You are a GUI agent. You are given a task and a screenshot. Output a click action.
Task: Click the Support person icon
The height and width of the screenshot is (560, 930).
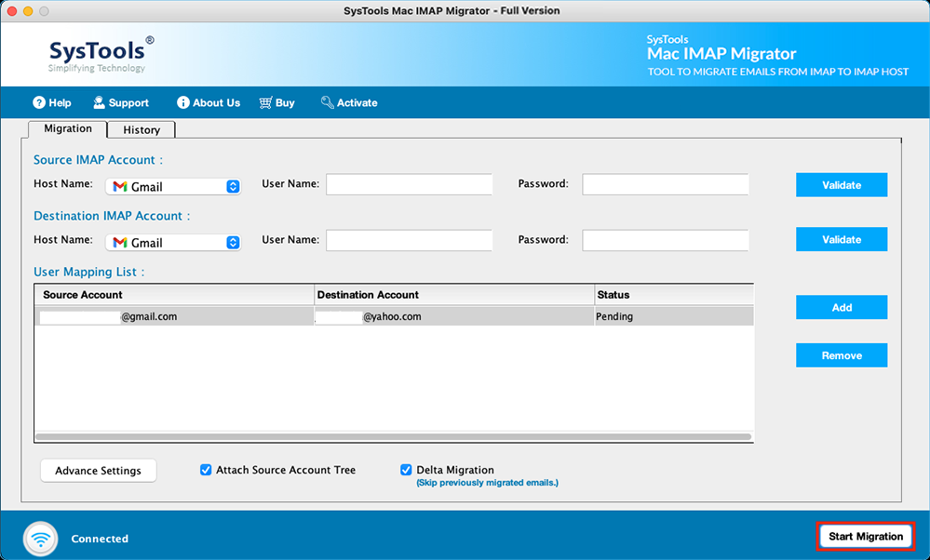[99, 102]
